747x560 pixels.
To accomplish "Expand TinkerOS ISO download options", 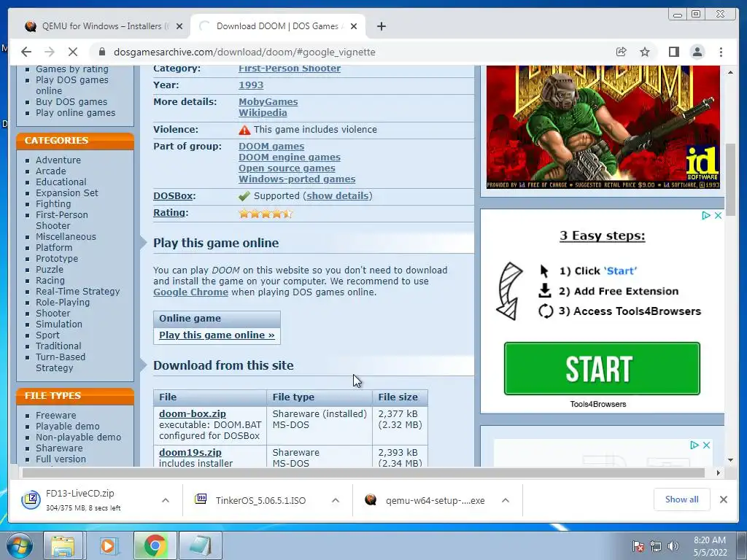I will tap(336, 500).
